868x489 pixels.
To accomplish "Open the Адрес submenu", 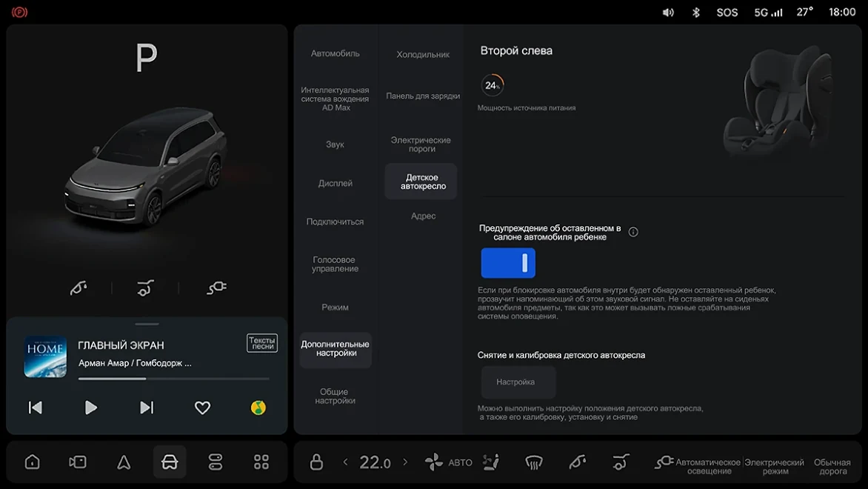I will [423, 216].
